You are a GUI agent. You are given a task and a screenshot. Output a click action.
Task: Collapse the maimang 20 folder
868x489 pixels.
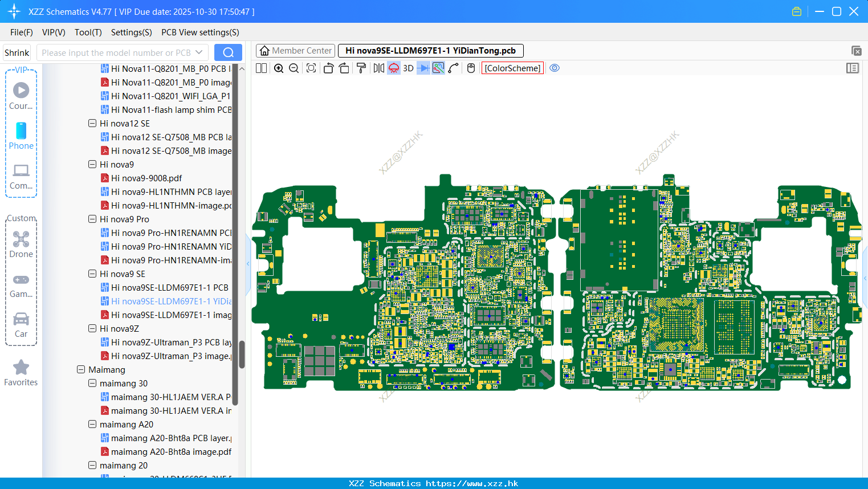(92, 465)
